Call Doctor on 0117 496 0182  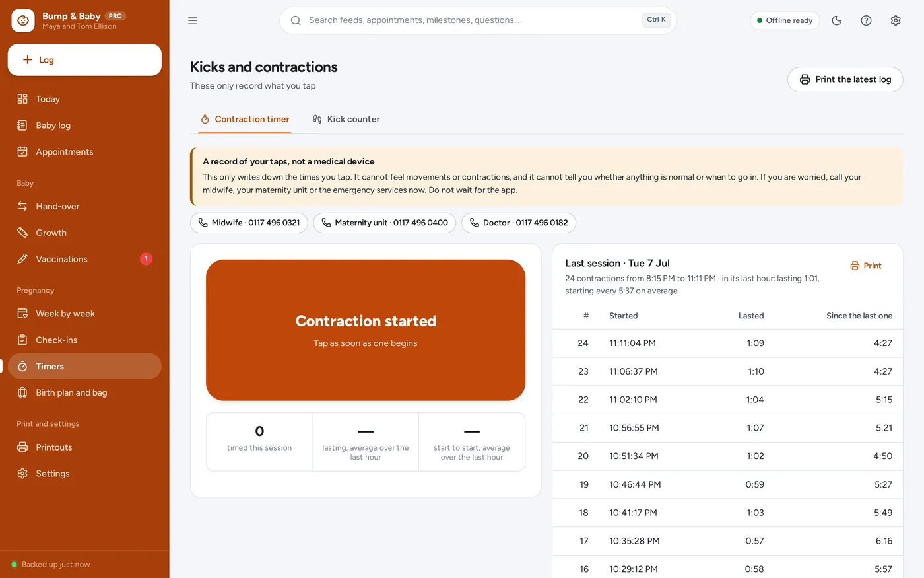[519, 223]
